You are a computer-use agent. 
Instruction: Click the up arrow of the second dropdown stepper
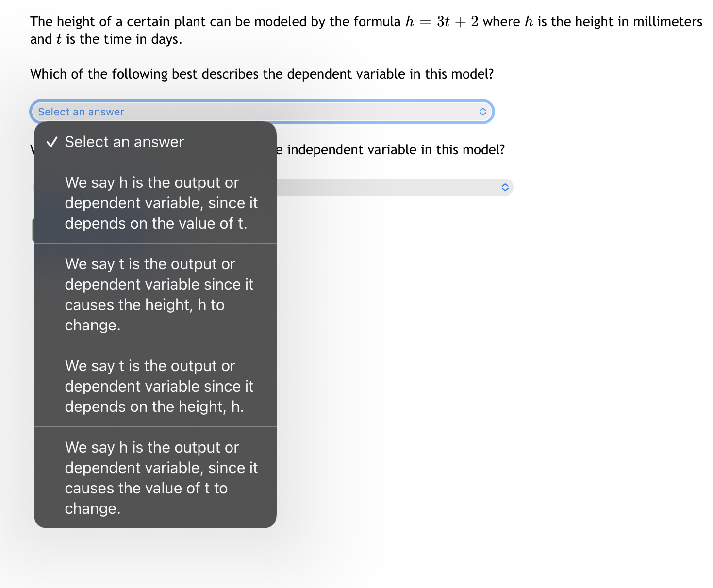tap(505, 184)
